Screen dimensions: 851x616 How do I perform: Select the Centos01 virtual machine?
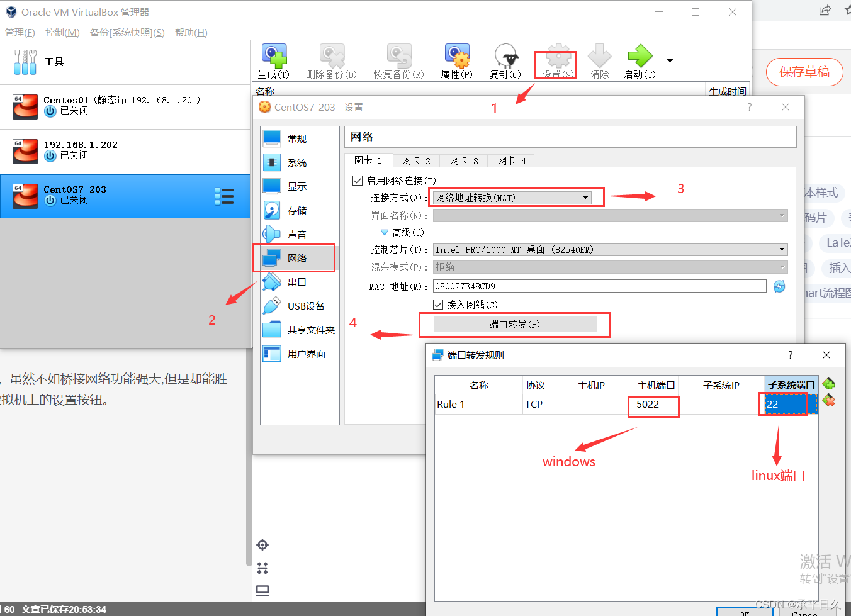click(125, 107)
